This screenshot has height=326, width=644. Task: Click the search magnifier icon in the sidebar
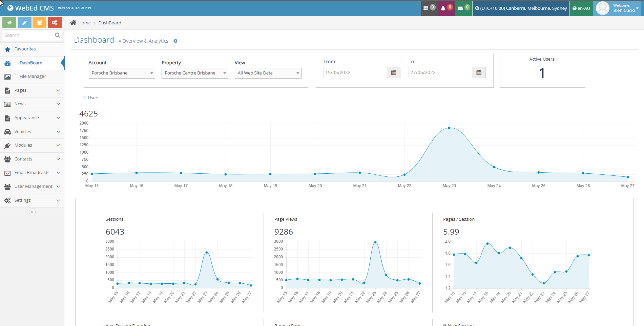pyautogui.click(x=57, y=35)
